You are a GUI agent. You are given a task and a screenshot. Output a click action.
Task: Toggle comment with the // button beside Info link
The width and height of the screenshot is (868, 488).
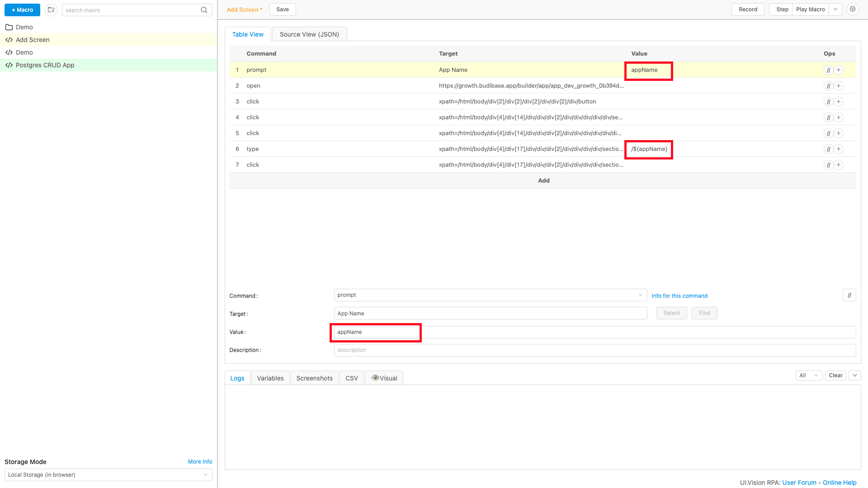(849, 296)
